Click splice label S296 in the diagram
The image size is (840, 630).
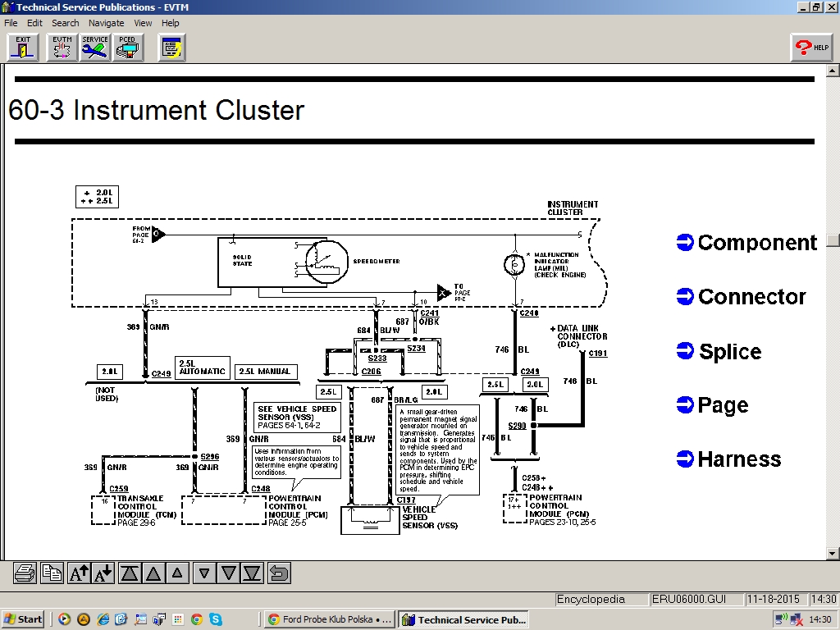pos(209,457)
